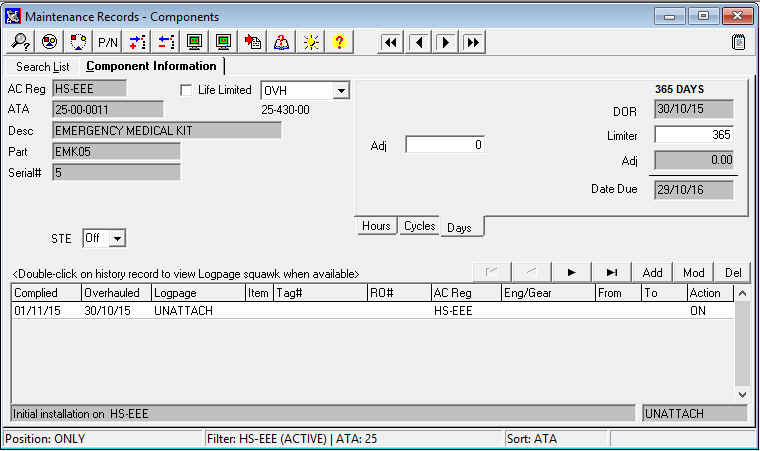This screenshot has height=451, width=760.
Task: Switch to the Search List tab
Action: click(43, 66)
